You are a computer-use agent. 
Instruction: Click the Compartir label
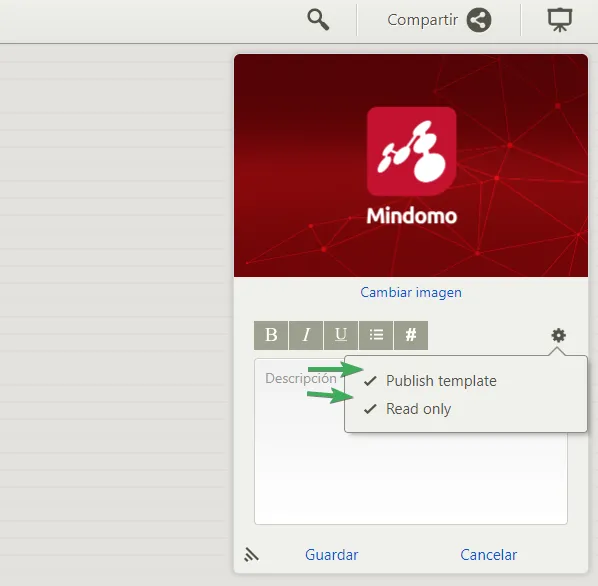(422, 20)
